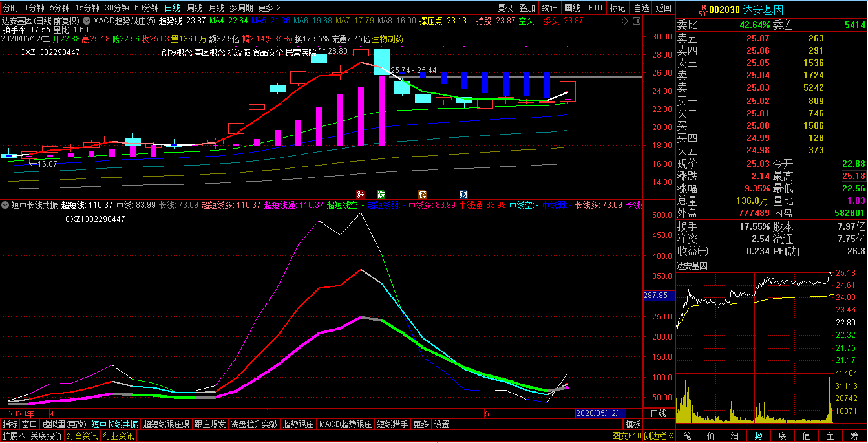
Task: Select the 联 linked tab
Action: coord(783,437)
